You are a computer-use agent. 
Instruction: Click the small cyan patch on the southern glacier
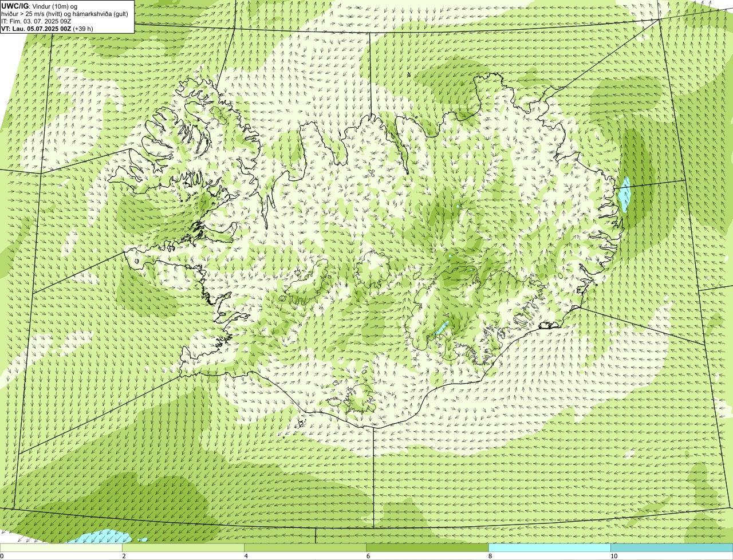pos(442,328)
